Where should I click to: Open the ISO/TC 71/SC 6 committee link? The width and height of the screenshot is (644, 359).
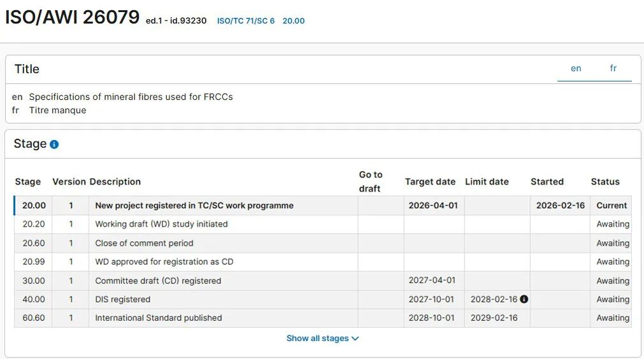(x=246, y=21)
